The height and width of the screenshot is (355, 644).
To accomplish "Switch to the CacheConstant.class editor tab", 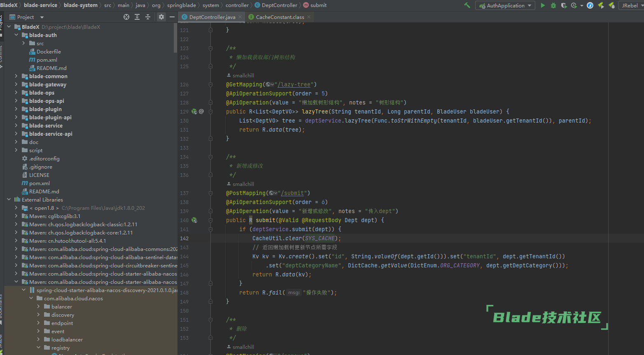I will tap(280, 17).
